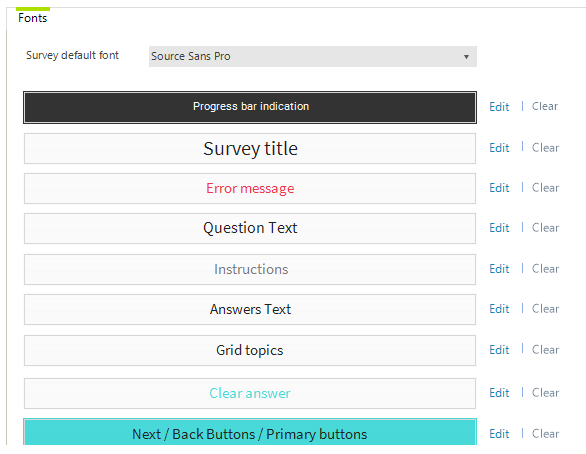Edit the Next / Back Buttons font
This screenshot has height=454, width=586.
click(x=499, y=434)
